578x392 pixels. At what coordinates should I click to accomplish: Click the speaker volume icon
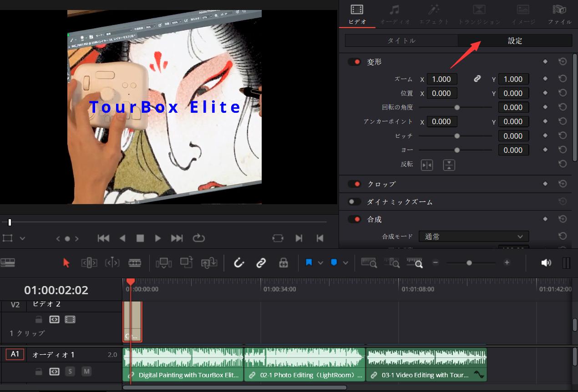click(x=546, y=263)
